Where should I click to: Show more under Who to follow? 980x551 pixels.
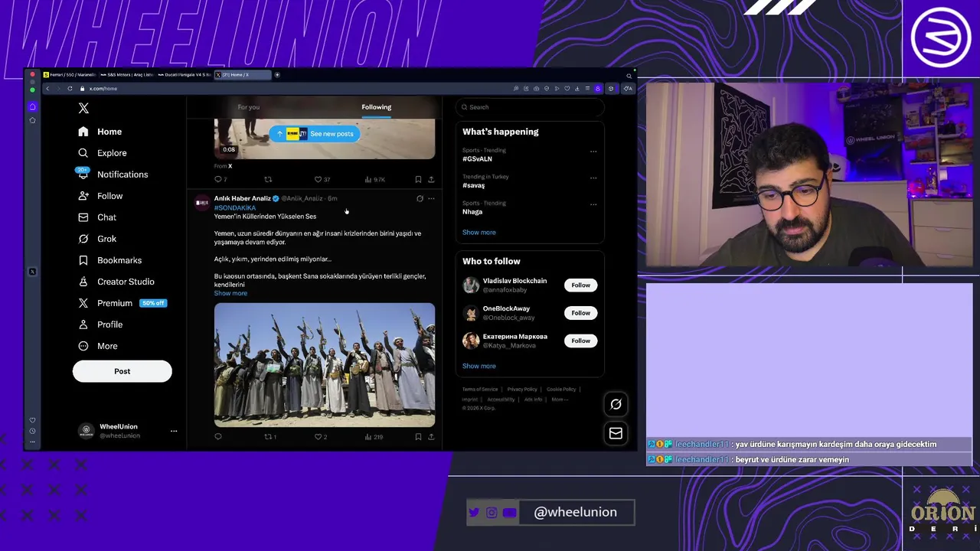coord(479,366)
